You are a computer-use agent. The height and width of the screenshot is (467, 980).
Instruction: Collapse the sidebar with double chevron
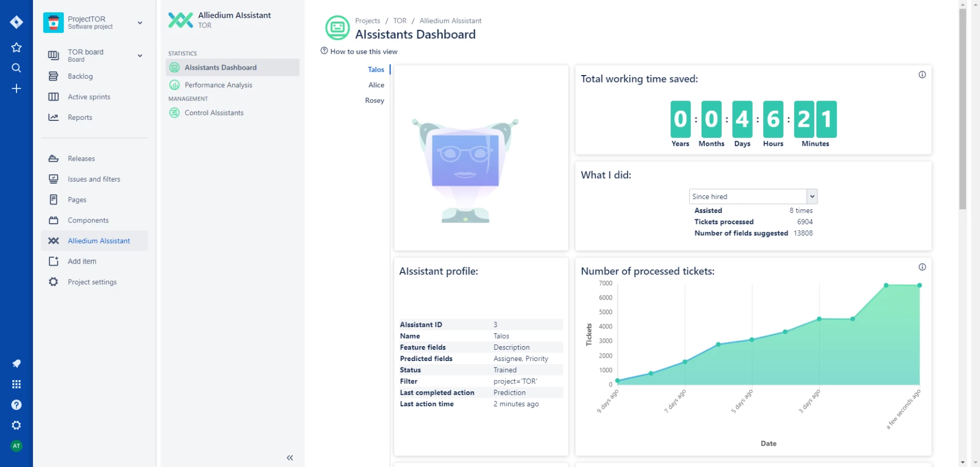point(290,457)
